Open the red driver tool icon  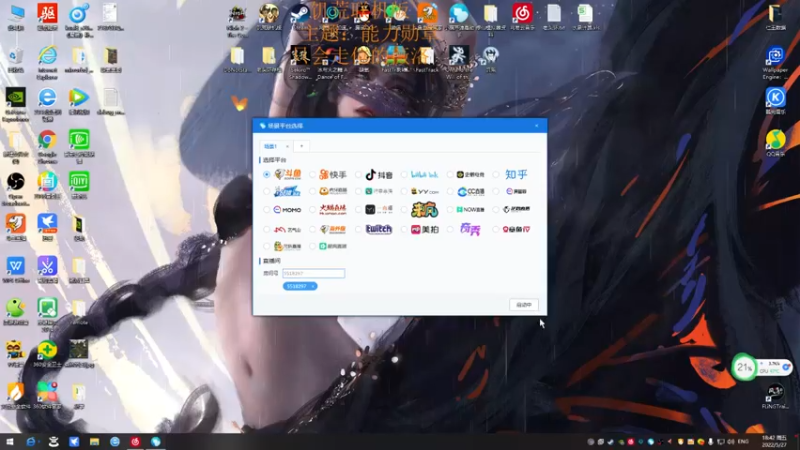[x=47, y=17]
